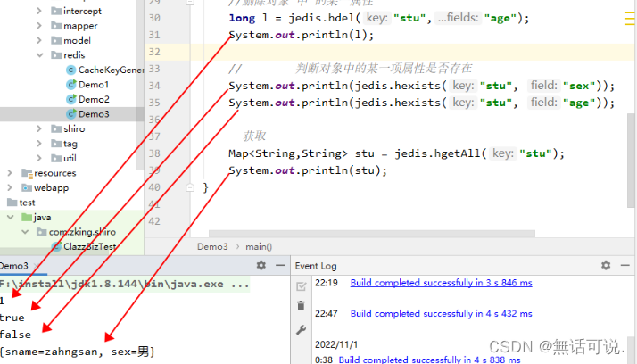Screen dimensions: 637x364
Task: Open Run panel settings gear
Action: (261, 265)
